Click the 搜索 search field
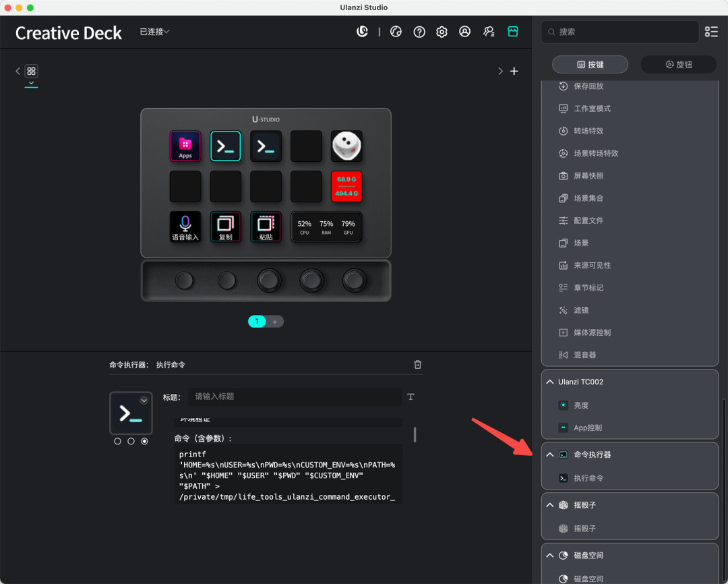Image resolution: width=728 pixels, height=584 pixels. tap(620, 32)
